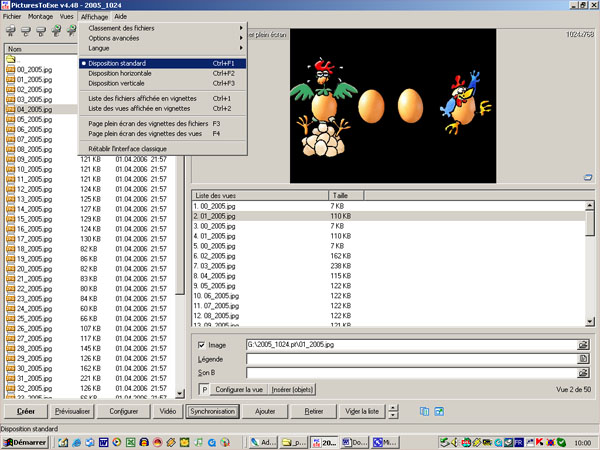Image resolution: width=600 pixels, height=450 pixels.
Task: Click the Créer button
Action: tap(26, 411)
